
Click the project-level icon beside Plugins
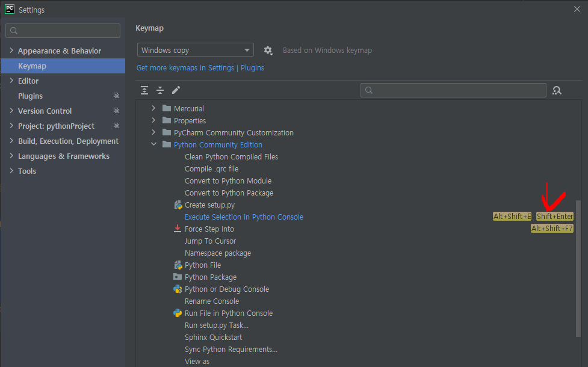click(x=117, y=96)
